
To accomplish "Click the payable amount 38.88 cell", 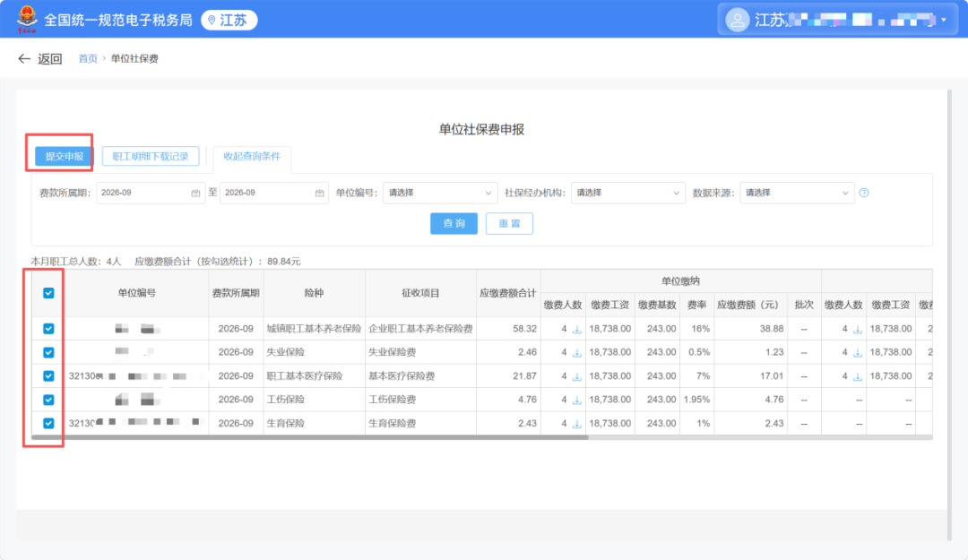I will click(751, 329).
